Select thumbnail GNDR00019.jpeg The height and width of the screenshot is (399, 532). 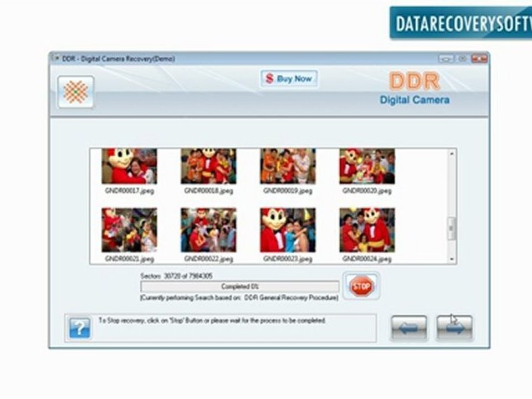click(288, 166)
